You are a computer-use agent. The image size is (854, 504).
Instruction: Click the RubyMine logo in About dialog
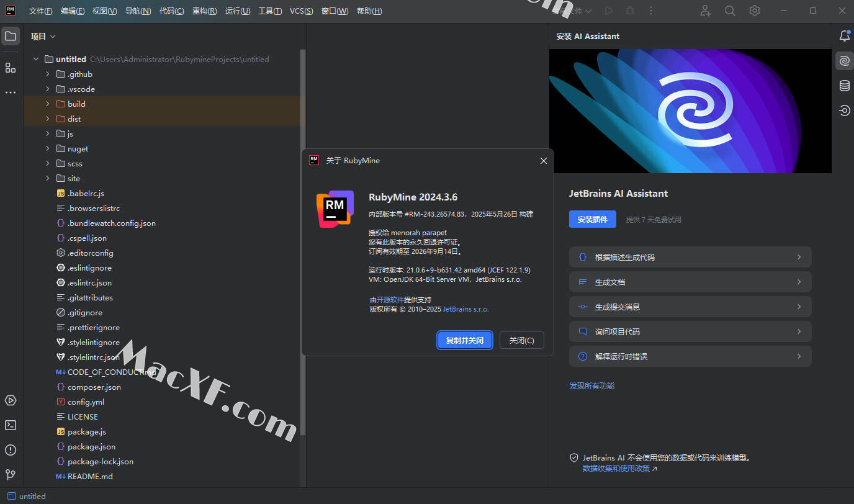click(335, 209)
